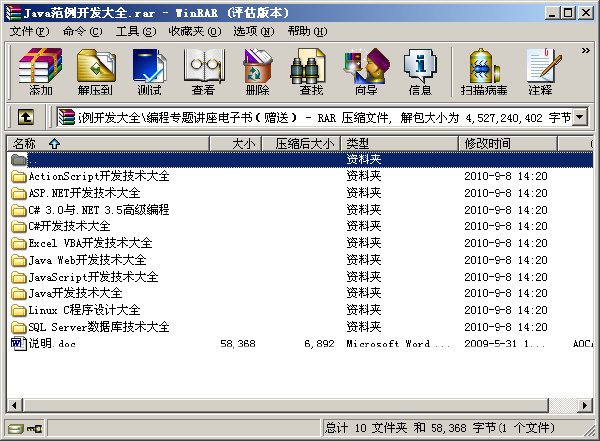Image resolution: width=600 pixels, height=441 pixels.
Task: Show archive 信息 (Info) icon
Action: pos(420,72)
